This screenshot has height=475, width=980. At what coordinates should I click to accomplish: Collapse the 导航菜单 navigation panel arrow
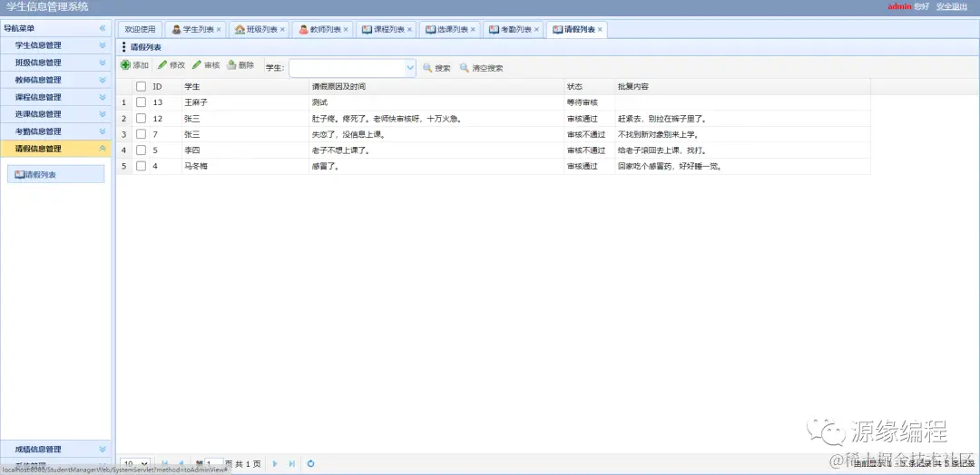[103, 28]
